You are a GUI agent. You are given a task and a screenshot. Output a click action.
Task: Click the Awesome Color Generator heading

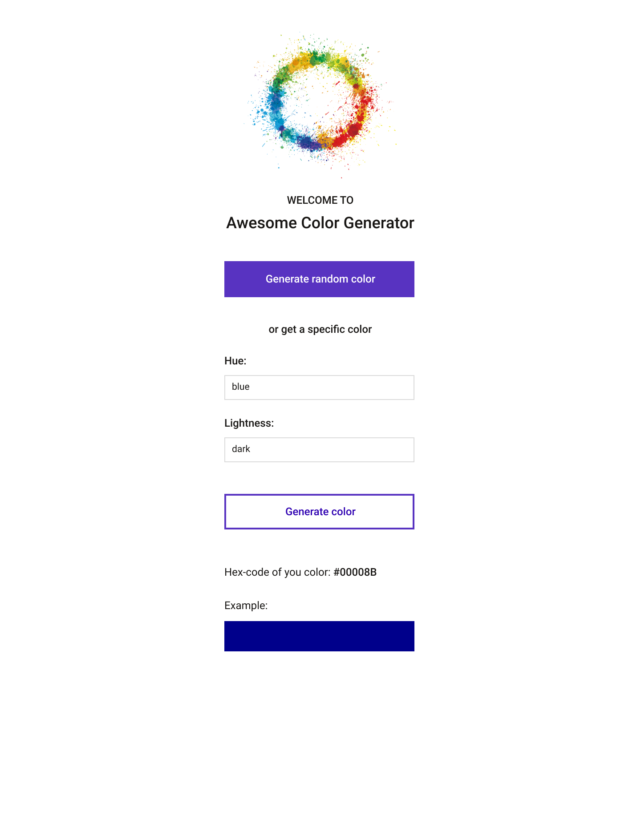(320, 223)
